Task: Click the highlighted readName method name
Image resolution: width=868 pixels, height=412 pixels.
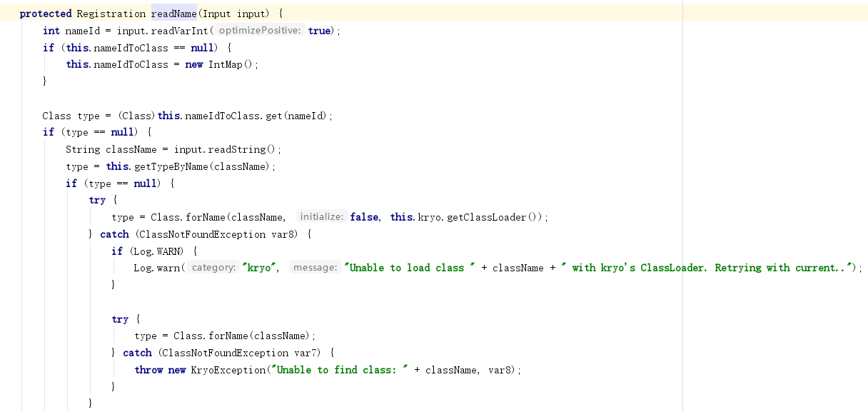Action: 173,13
